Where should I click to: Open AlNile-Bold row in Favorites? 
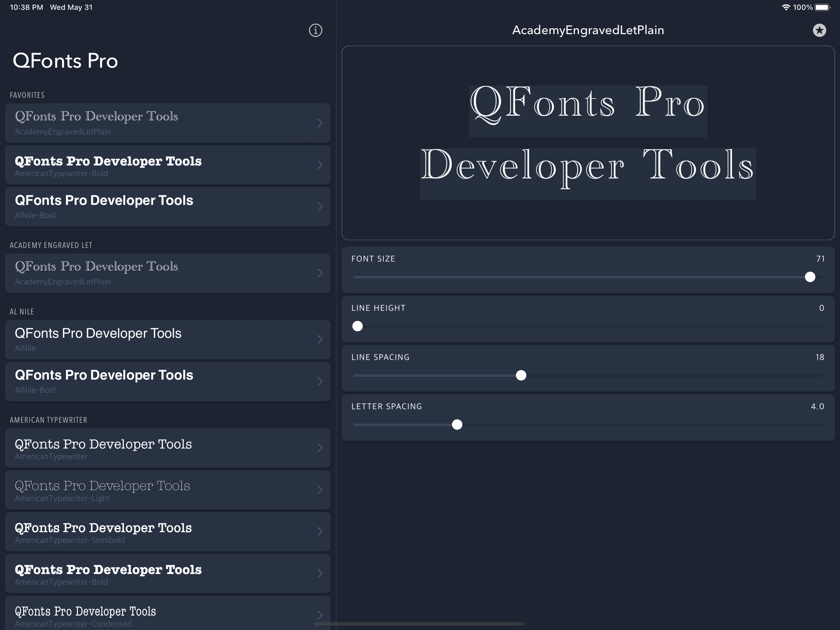168,207
